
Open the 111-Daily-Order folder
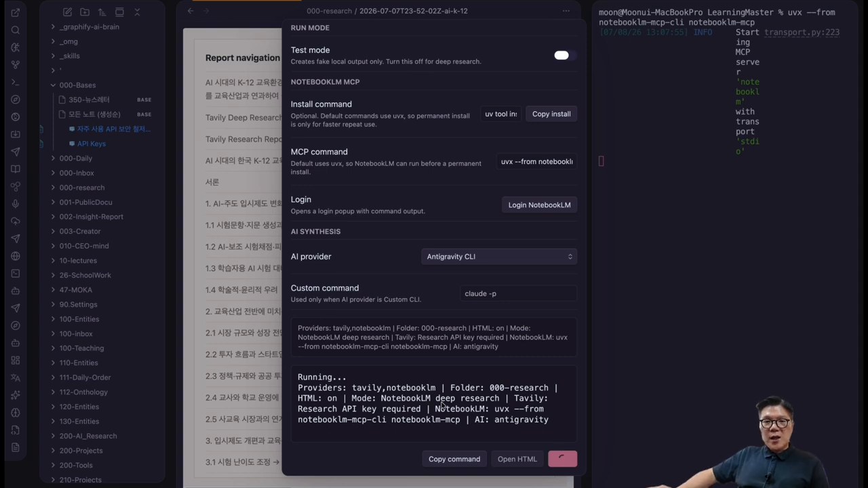(85, 378)
